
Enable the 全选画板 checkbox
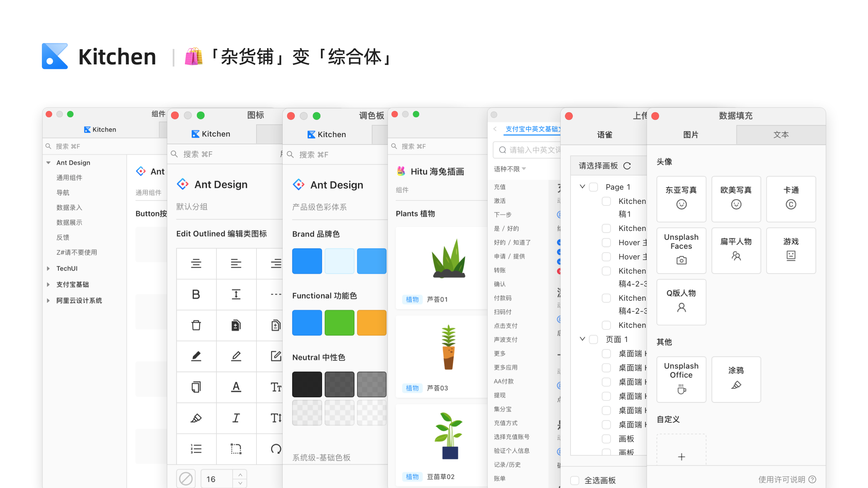574,480
